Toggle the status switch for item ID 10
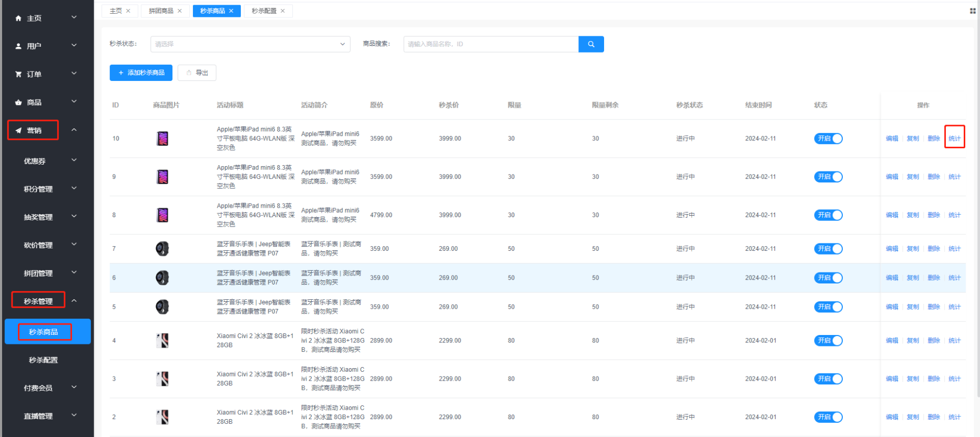The image size is (980, 437). click(x=828, y=139)
